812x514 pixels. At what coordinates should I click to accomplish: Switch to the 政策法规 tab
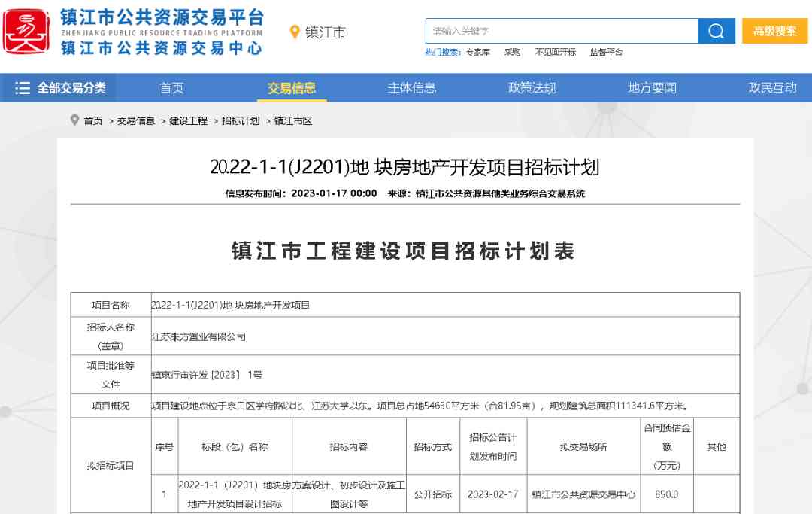coord(532,88)
